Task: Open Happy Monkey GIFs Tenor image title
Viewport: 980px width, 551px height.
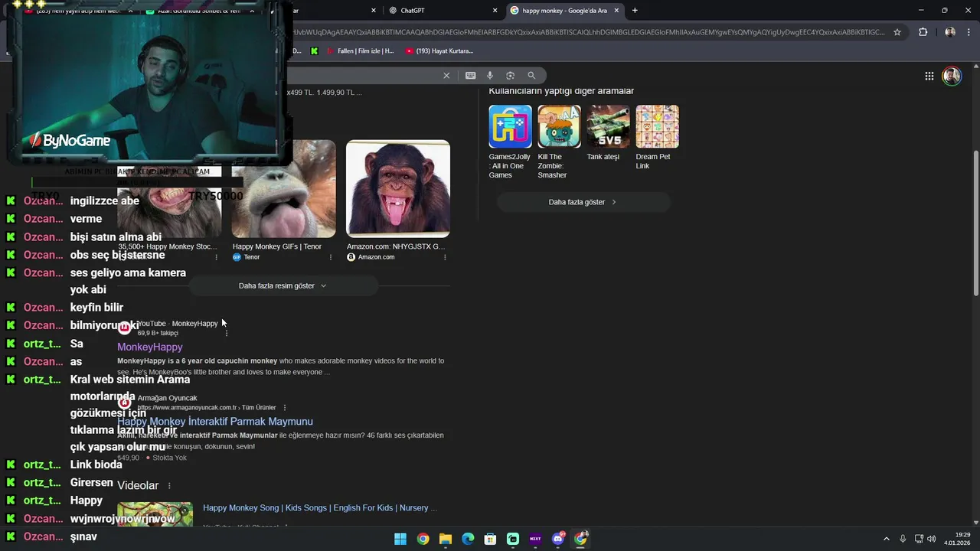Action: pyautogui.click(x=277, y=246)
